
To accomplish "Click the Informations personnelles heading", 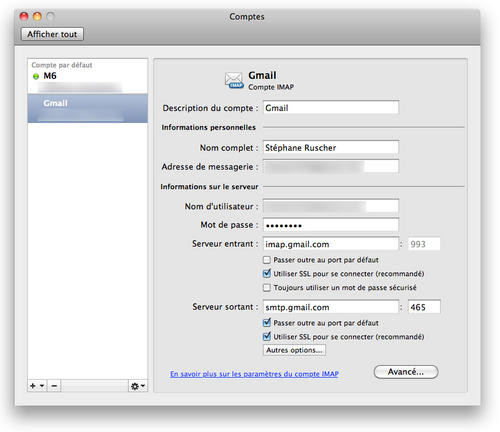I will point(209,127).
